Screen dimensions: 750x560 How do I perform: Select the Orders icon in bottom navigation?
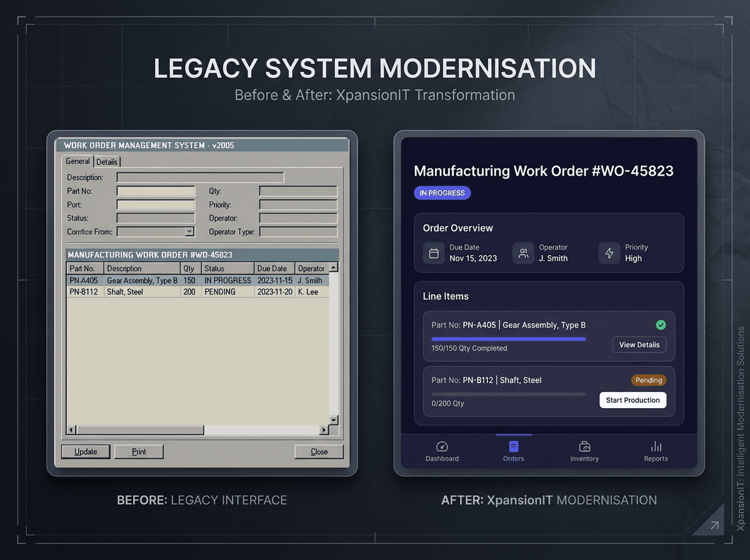(x=514, y=446)
